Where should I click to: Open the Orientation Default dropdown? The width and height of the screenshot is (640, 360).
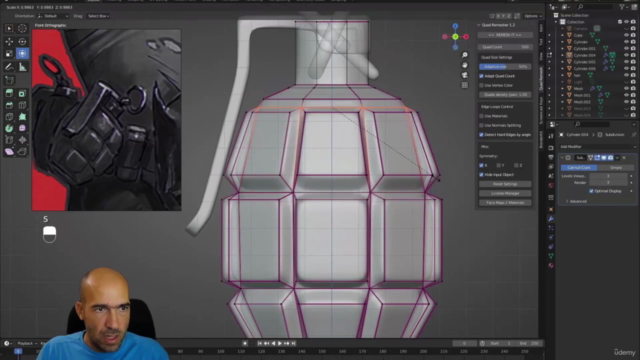click(53, 16)
